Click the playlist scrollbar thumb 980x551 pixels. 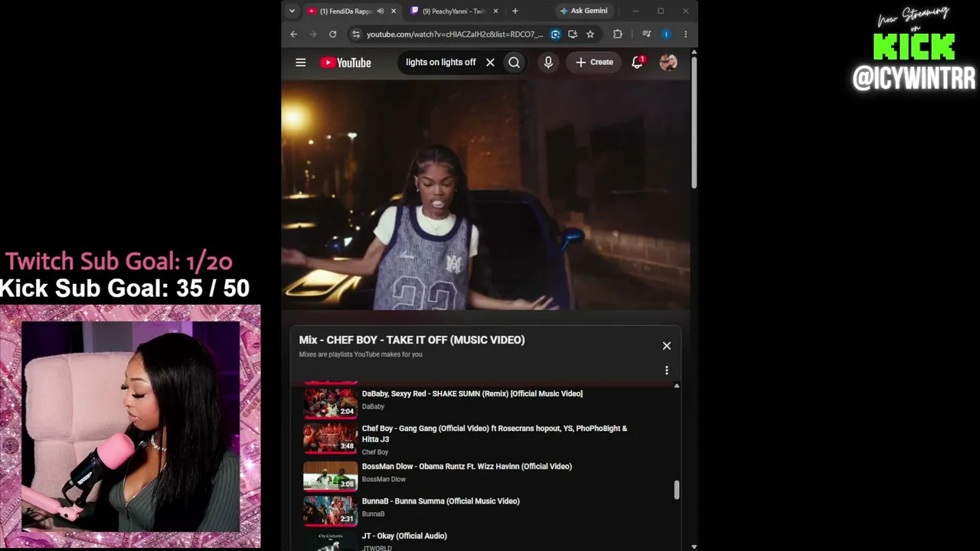coord(677,490)
